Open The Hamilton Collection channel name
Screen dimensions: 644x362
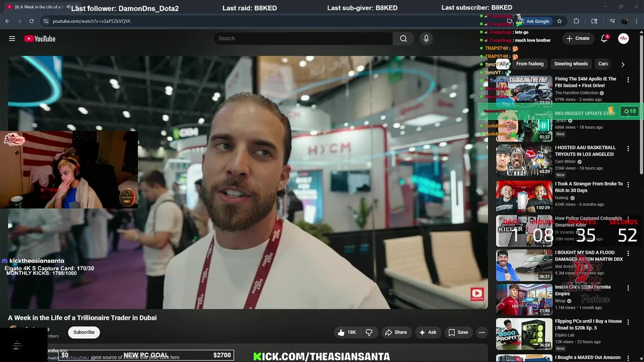click(577, 93)
